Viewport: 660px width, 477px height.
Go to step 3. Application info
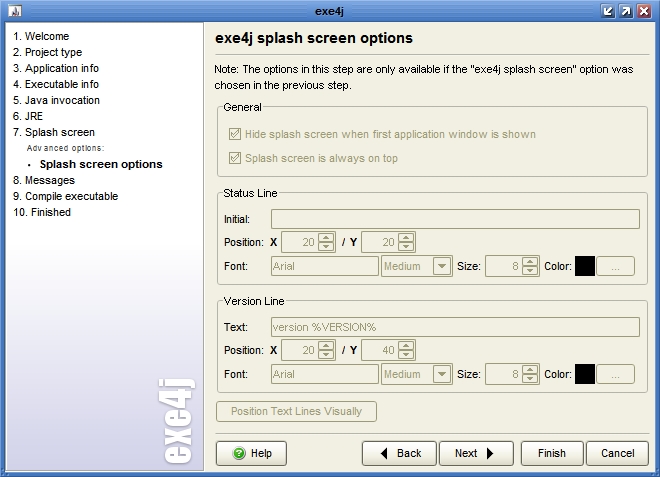[x=56, y=68]
